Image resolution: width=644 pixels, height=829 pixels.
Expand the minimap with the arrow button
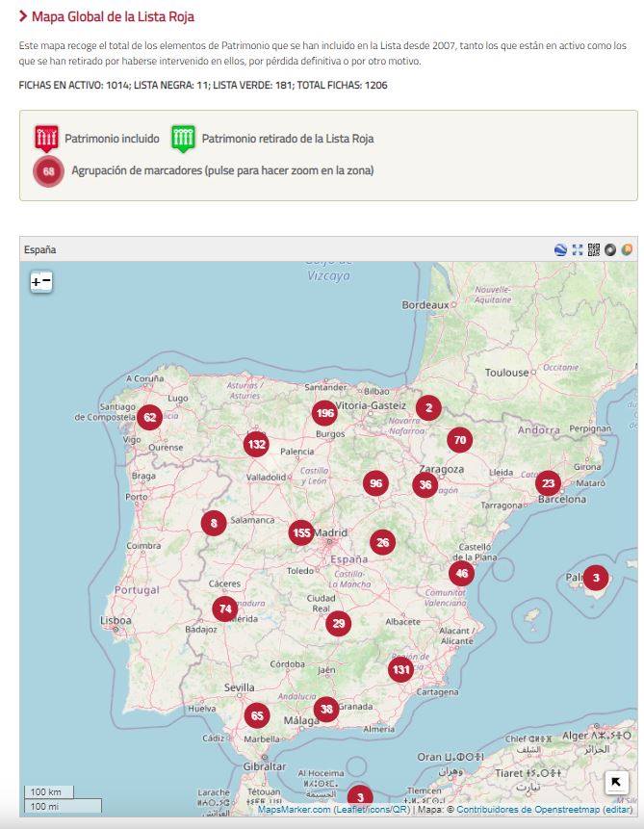(x=616, y=783)
